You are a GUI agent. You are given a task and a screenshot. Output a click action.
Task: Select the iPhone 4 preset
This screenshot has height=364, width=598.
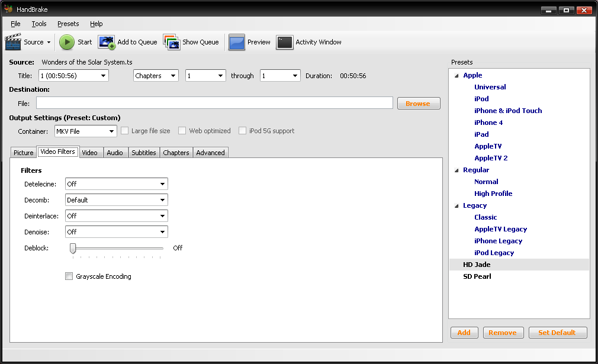[488, 123]
